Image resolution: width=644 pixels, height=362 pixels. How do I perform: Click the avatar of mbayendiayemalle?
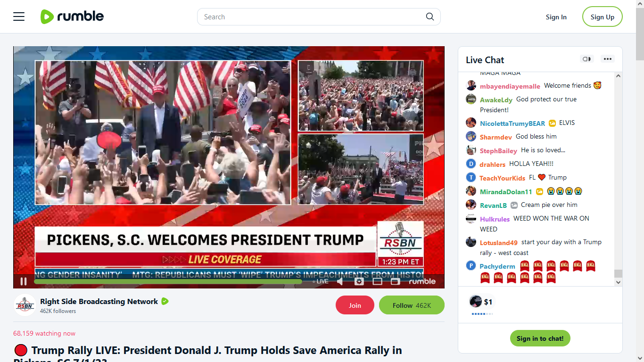pyautogui.click(x=471, y=85)
